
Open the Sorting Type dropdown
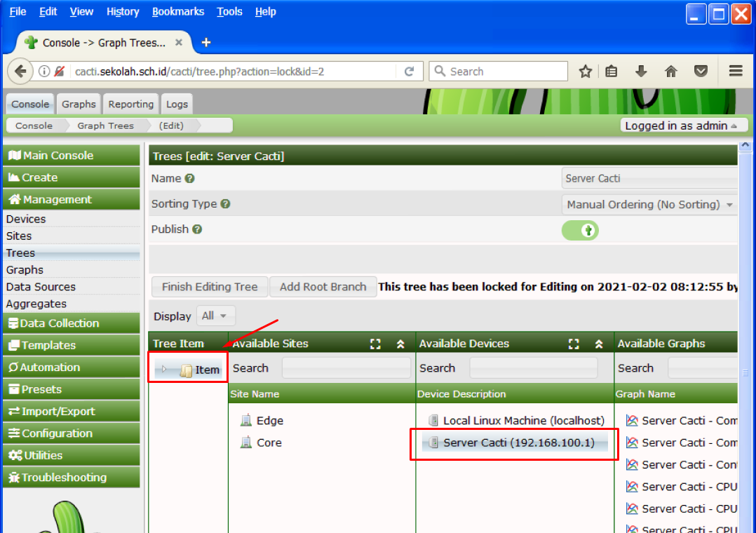pyautogui.click(x=649, y=205)
